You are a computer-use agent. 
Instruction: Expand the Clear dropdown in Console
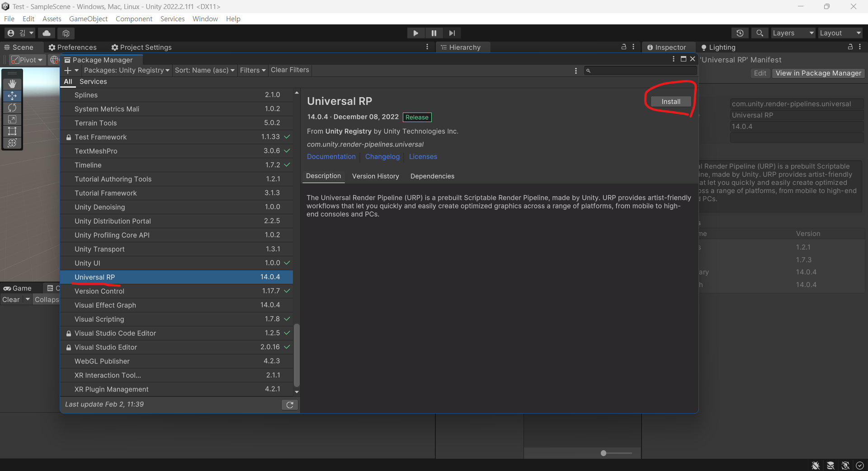click(x=28, y=299)
